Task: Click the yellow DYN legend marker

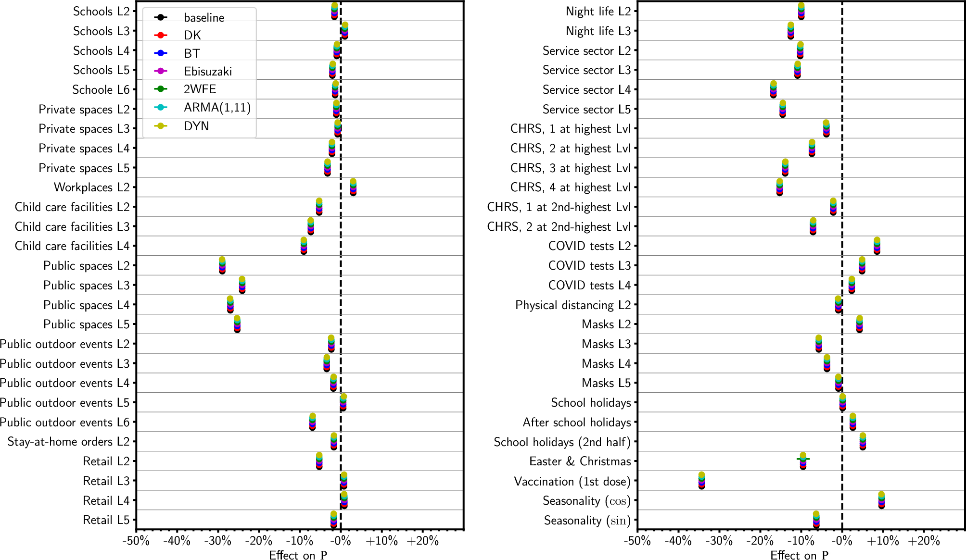Action: [x=161, y=126]
